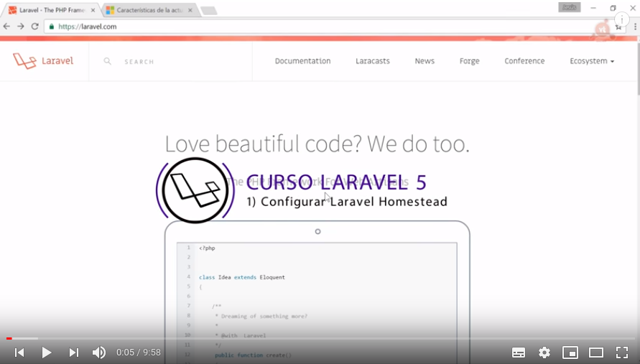Click the page vertical scrollbar
Viewport: 640px width, 364px height.
coord(638,68)
